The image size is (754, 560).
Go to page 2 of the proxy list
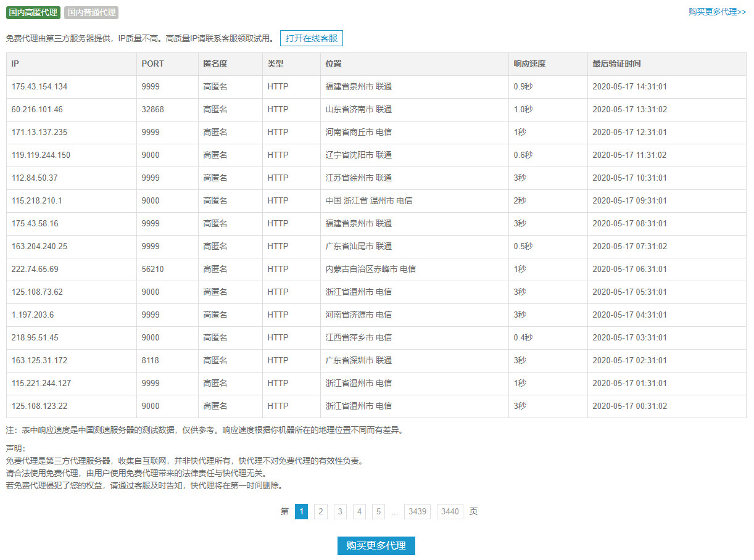point(320,511)
